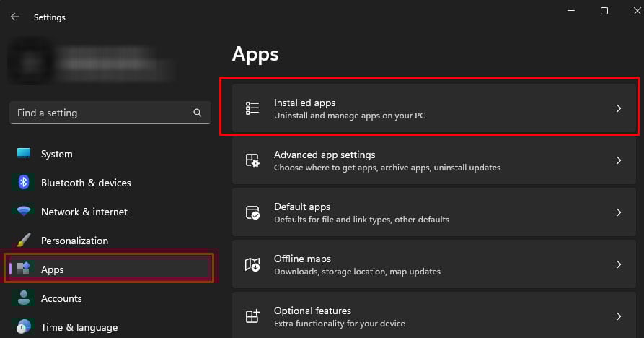Click the Offline maps map icon
Image resolution: width=644 pixels, height=338 pixels.
[x=252, y=264]
